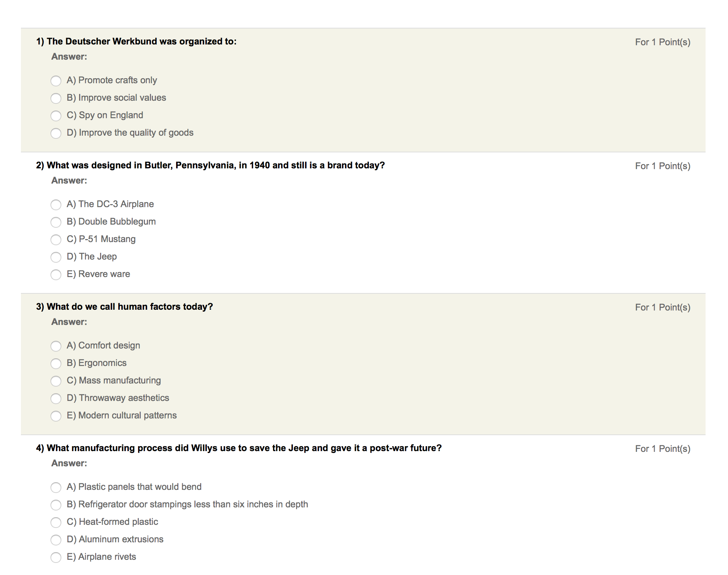Select answer A) Promote crafts only
Image resolution: width=728 pixels, height=575 pixels.
tap(56, 81)
